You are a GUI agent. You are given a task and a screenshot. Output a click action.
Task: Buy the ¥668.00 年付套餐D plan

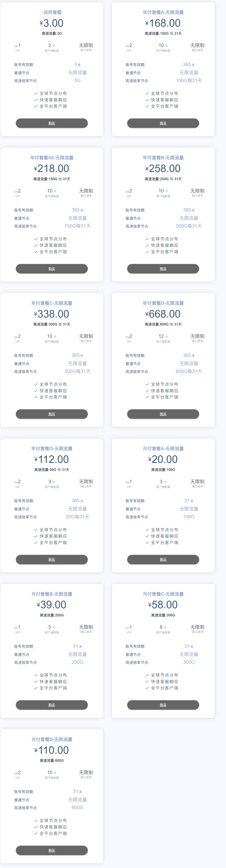click(x=163, y=414)
